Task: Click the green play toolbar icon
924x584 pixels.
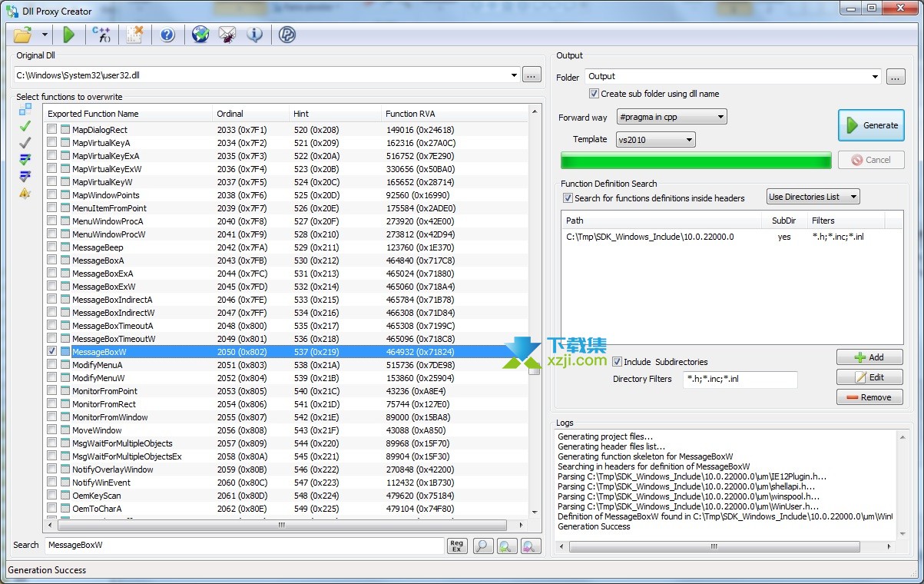Action: 69,35
